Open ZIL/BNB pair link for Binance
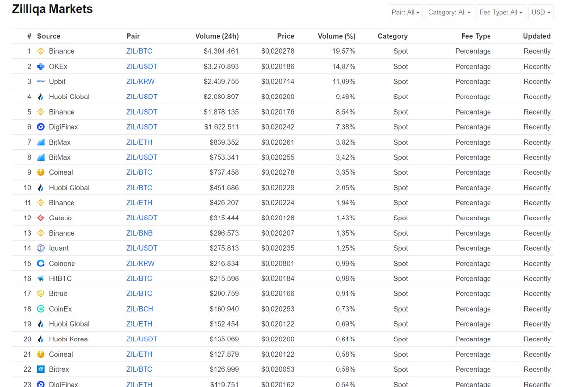Screen dimensions: 588x387 pos(140,234)
